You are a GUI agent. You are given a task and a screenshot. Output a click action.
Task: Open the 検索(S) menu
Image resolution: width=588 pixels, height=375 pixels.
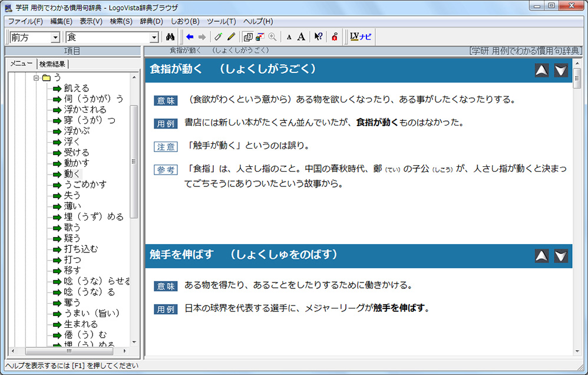(x=121, y=21)
